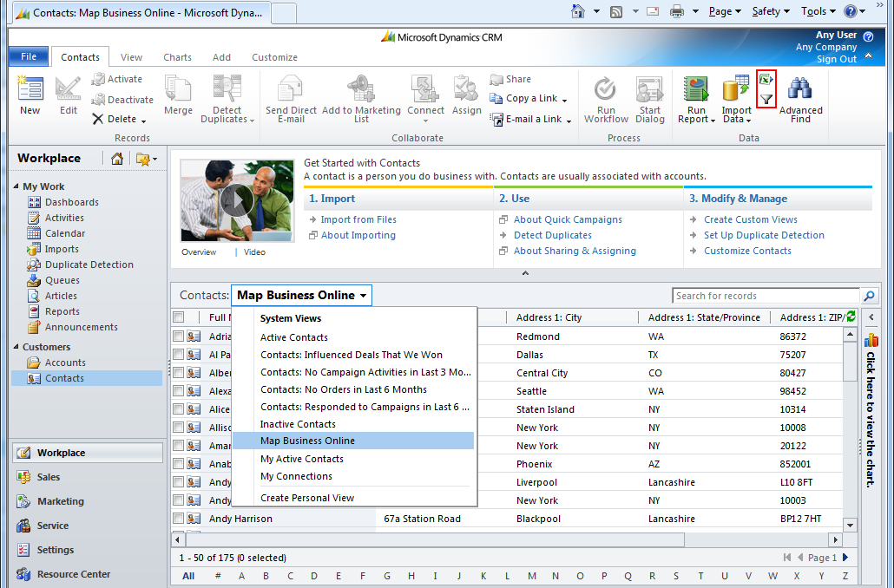Click the Export to Excel icon

pos(766,80)
